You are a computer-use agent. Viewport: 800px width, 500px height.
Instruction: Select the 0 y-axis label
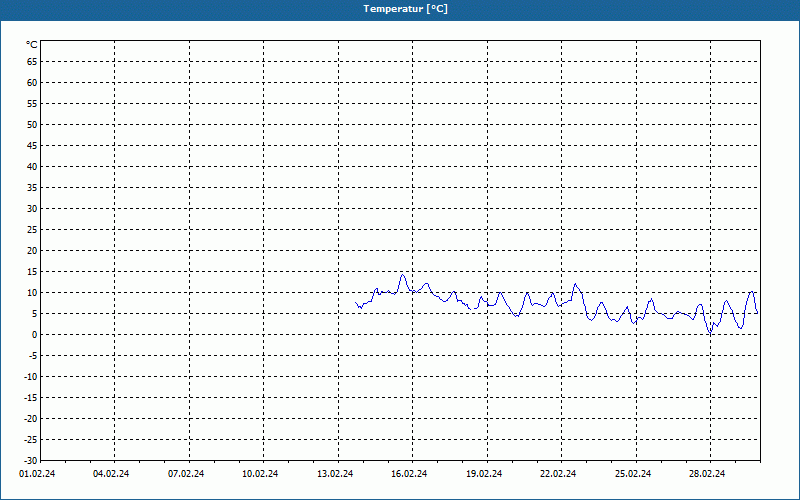35,335
